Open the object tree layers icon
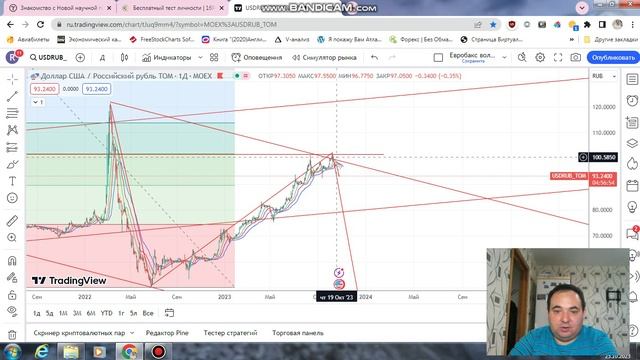 (632, 143)
